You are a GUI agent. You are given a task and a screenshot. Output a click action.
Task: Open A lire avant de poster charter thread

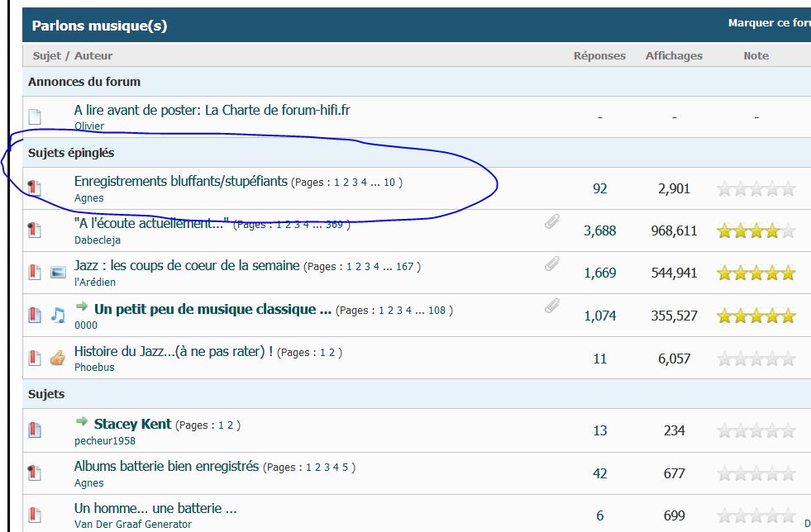(x=212, y=110)
